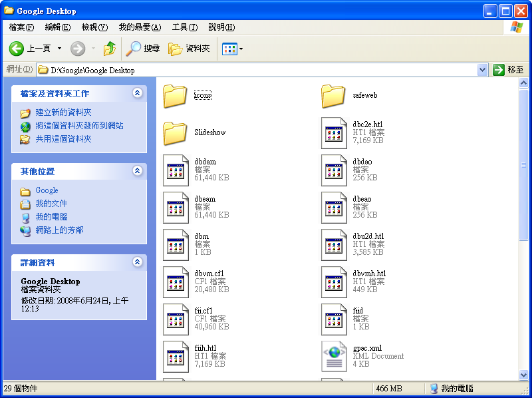Viewport: 532px width, 398px height.
Task: Click the address path field
Action: 257,71
